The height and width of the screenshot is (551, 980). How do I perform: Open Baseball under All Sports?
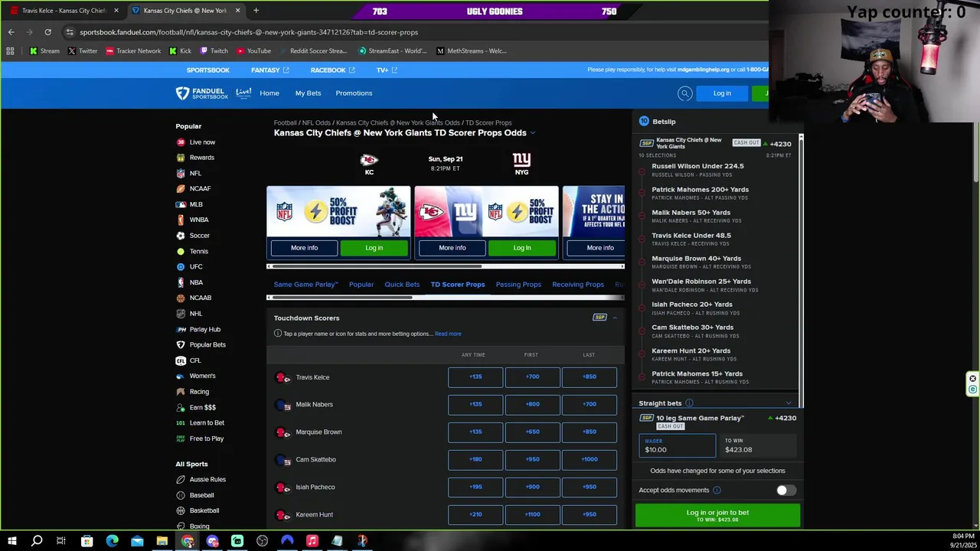click(x=201, y=495)
